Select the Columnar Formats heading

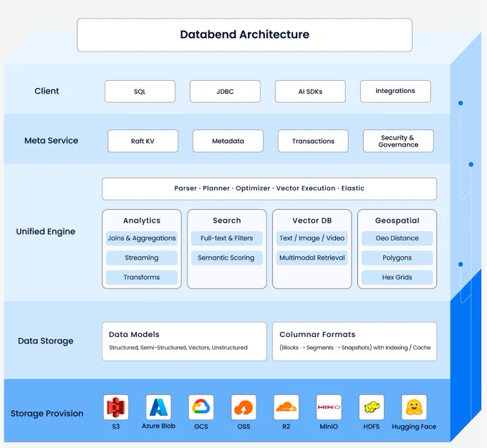(x=317, y=334)
